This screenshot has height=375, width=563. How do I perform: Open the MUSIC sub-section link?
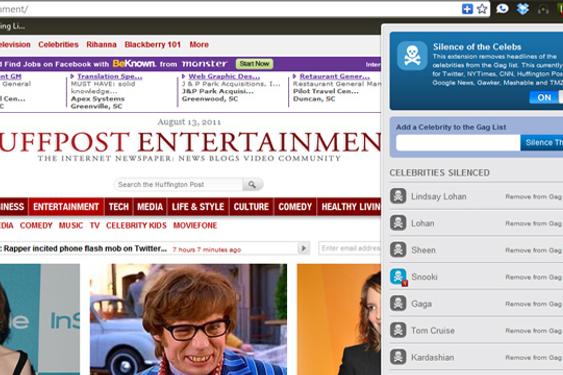coord(71,226)
